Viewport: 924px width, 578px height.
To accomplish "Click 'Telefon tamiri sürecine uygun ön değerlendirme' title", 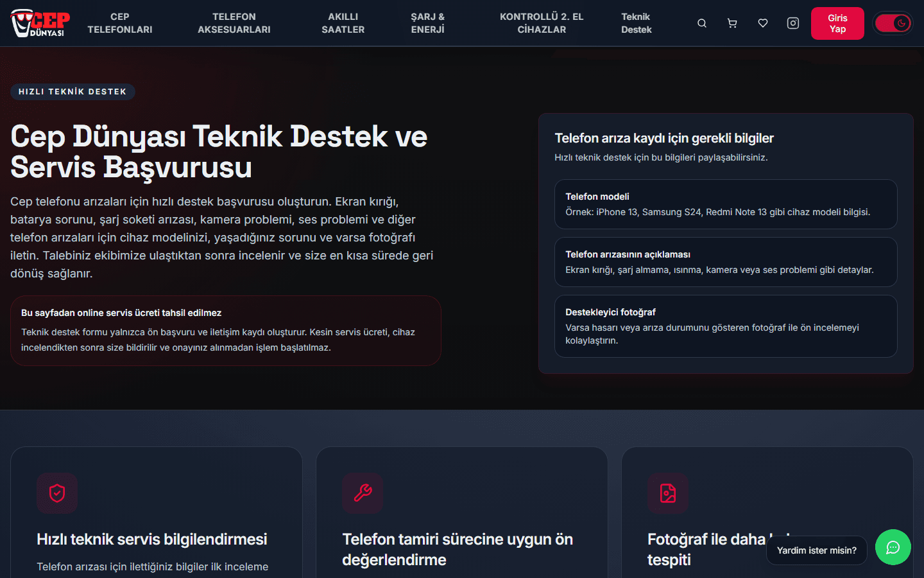I will click(x=458, y=550).
